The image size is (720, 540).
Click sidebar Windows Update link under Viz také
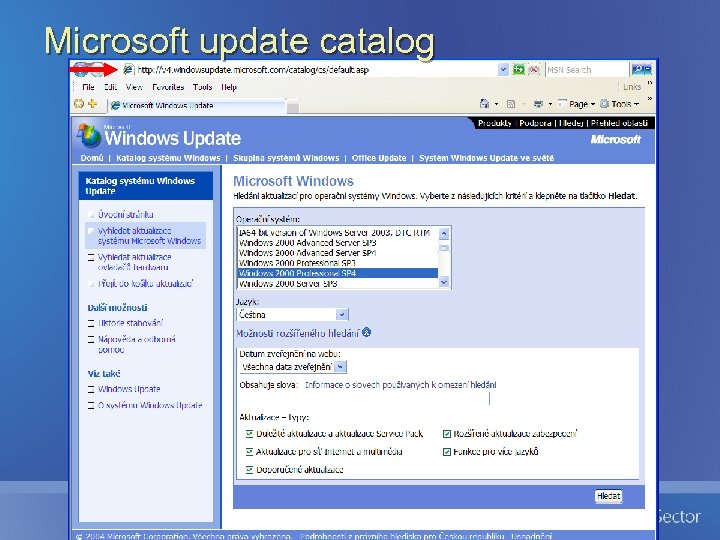tap(129, 389)
